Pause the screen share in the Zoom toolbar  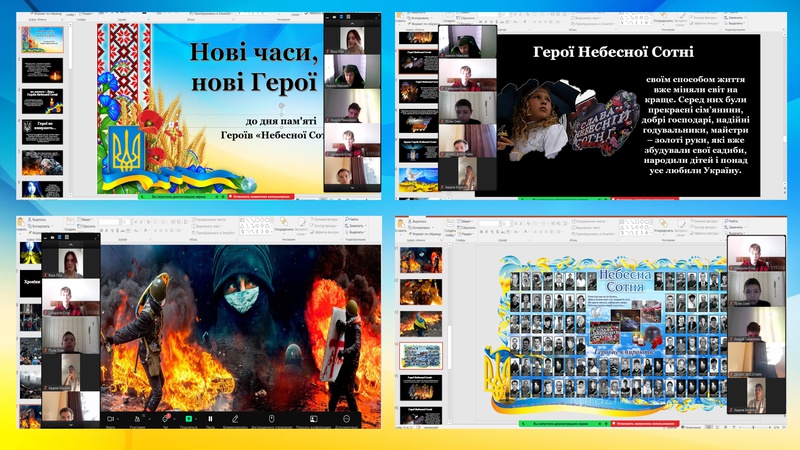click(210, 419)
